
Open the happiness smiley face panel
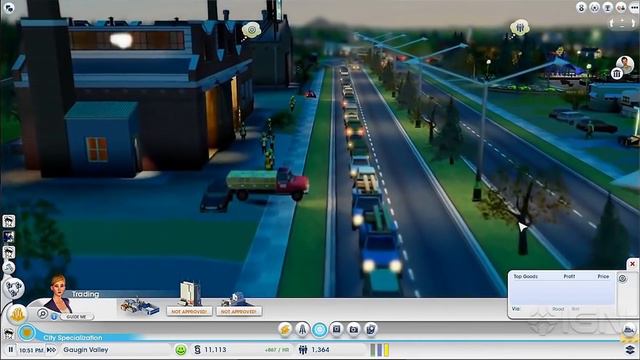pos(181,349)
